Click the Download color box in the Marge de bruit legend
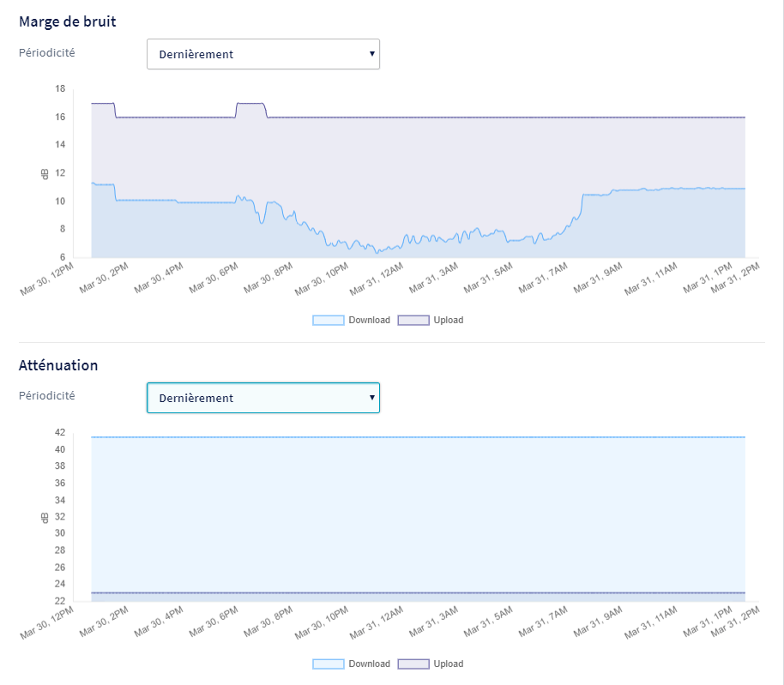The width and height of the screenshot is (784, 685). click(328, 321)
